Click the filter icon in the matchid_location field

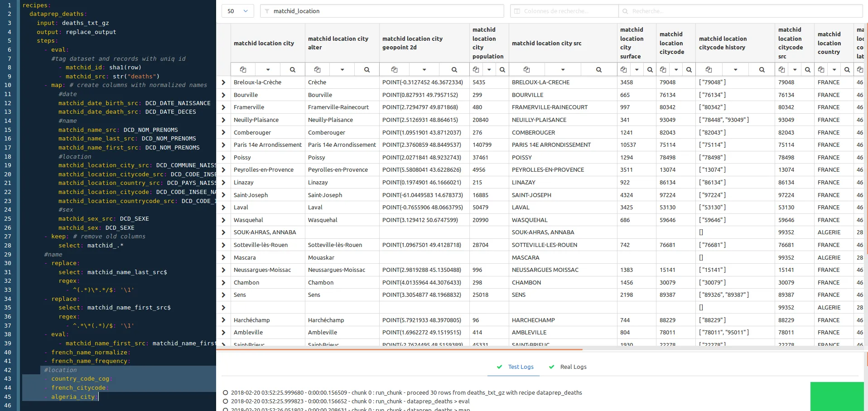[268, 11]
